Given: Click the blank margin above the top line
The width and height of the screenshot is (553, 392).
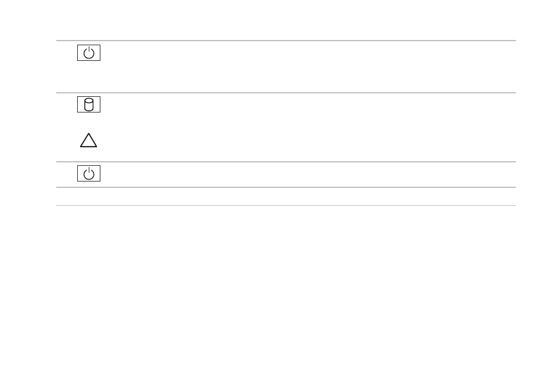Looking at the screenshot, I should (x=276, y=20).
